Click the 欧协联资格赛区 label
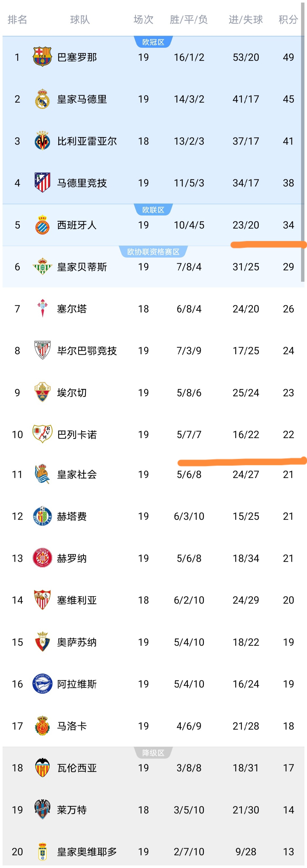This screenshot has width=307, height=868. 153,252
